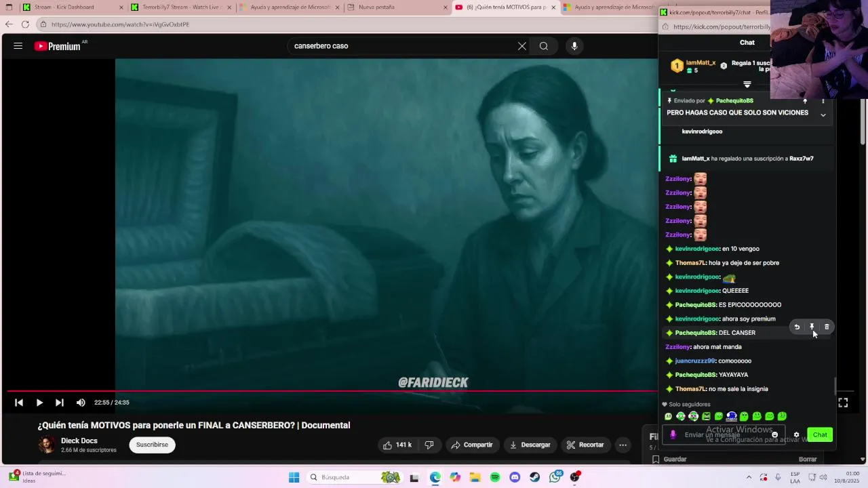Start voice search with the microphone icon
The width and height of the screenshot is (868, 488).
tap(574, 46)
